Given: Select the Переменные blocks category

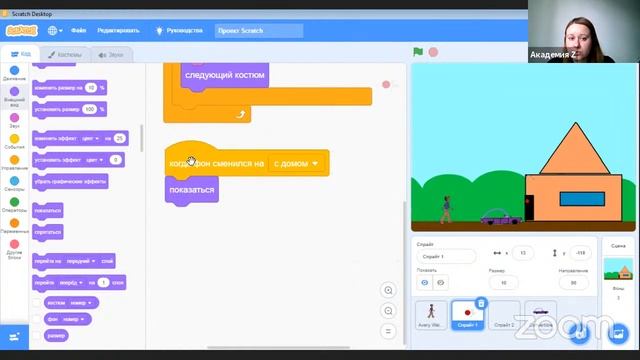Looking at the screenshot, I should [x=14, y=226].
